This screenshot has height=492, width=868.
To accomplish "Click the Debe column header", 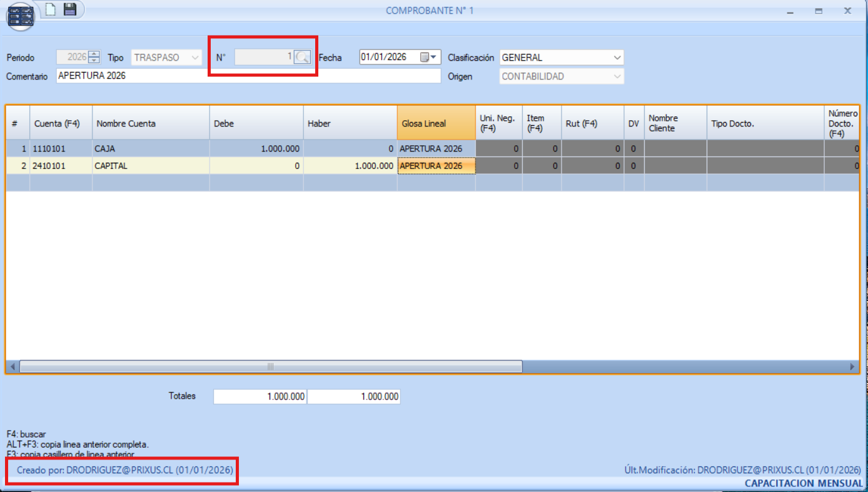I will click(256, 123).
